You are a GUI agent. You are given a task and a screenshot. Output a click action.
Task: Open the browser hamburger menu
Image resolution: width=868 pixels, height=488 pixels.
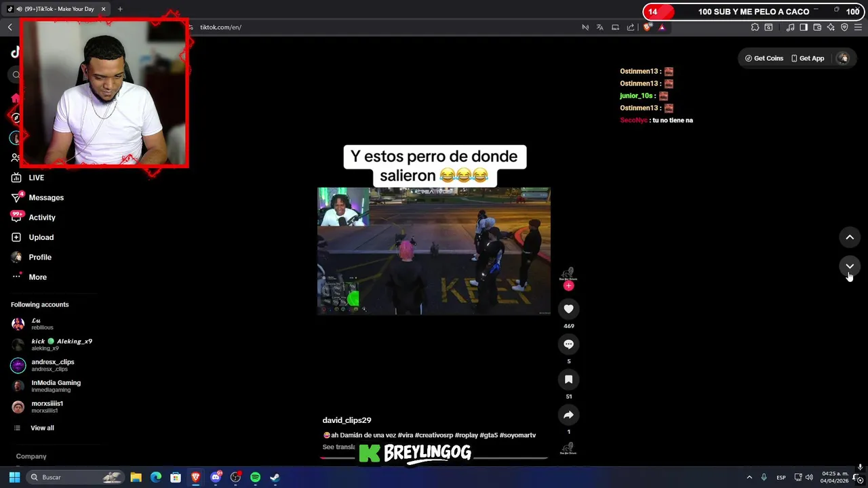858,27
